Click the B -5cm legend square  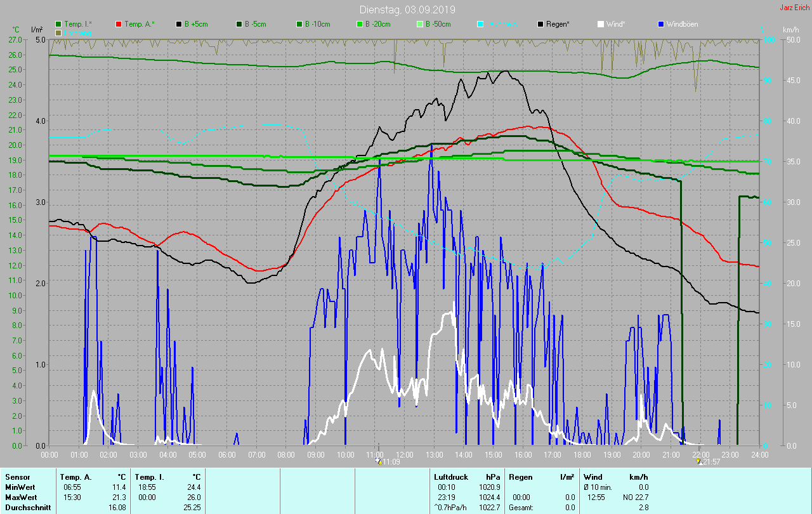click(239, 24)
